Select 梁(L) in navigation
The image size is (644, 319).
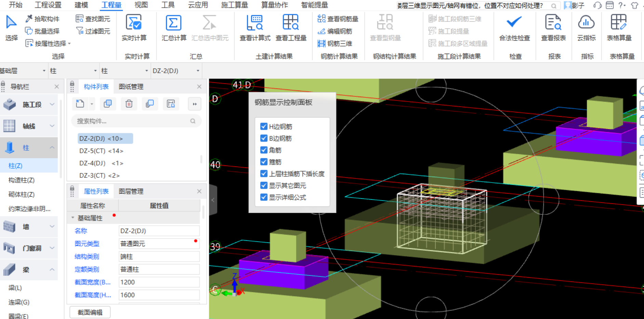(x=15, y=288)
